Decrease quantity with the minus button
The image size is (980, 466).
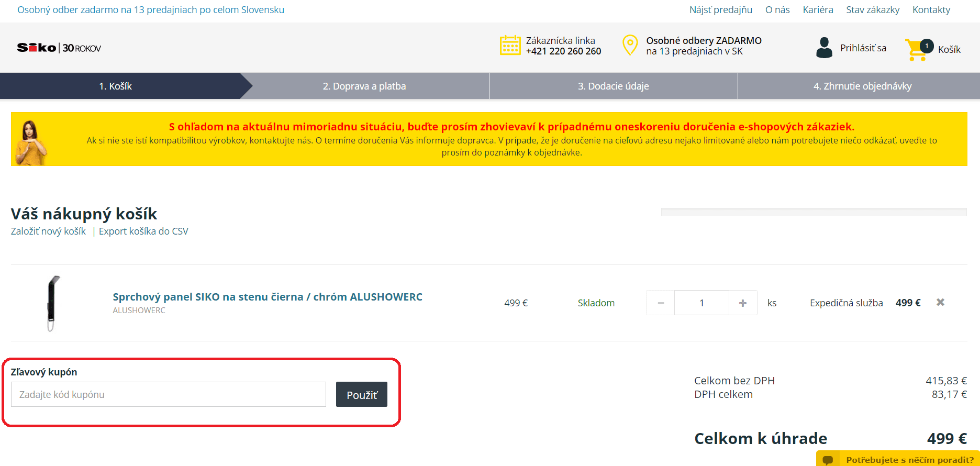click(x=661, y=303)
